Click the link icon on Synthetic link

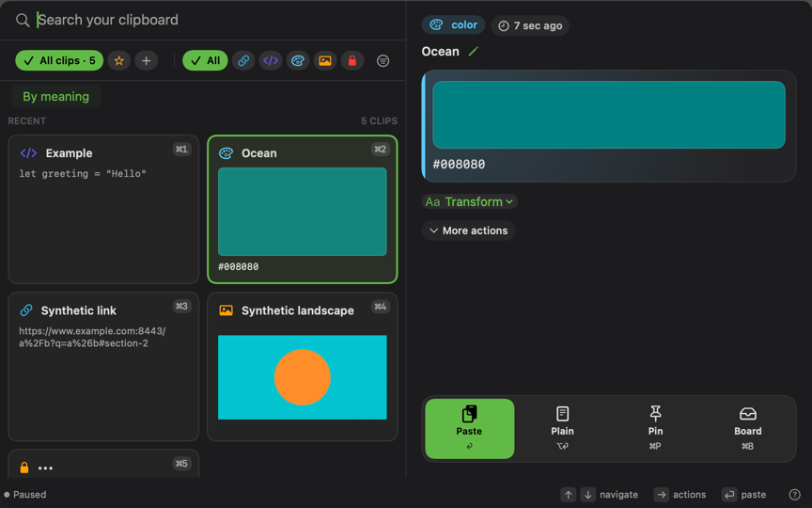(x=26, y=310)
